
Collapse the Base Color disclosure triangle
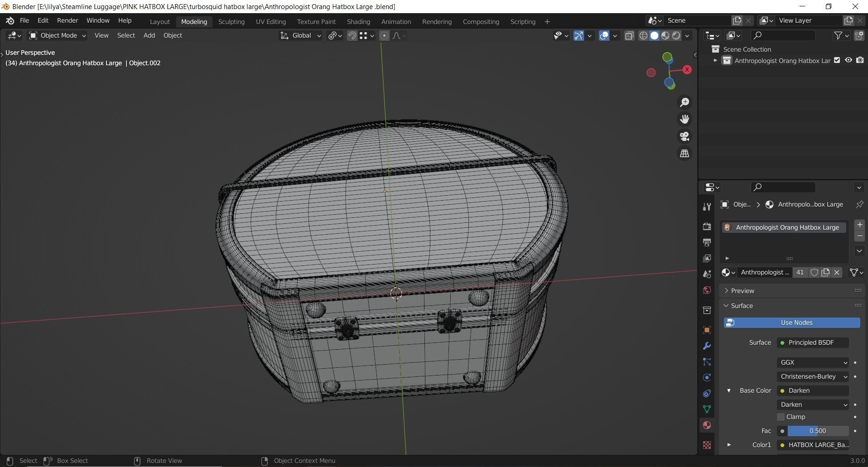(729, 390)
